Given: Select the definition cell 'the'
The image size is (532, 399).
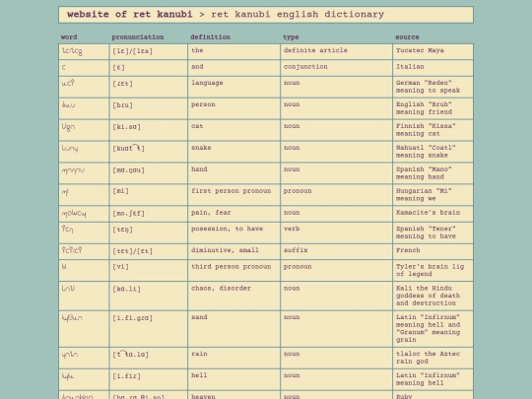Looking at the screenshot, I should click(234, 51).
